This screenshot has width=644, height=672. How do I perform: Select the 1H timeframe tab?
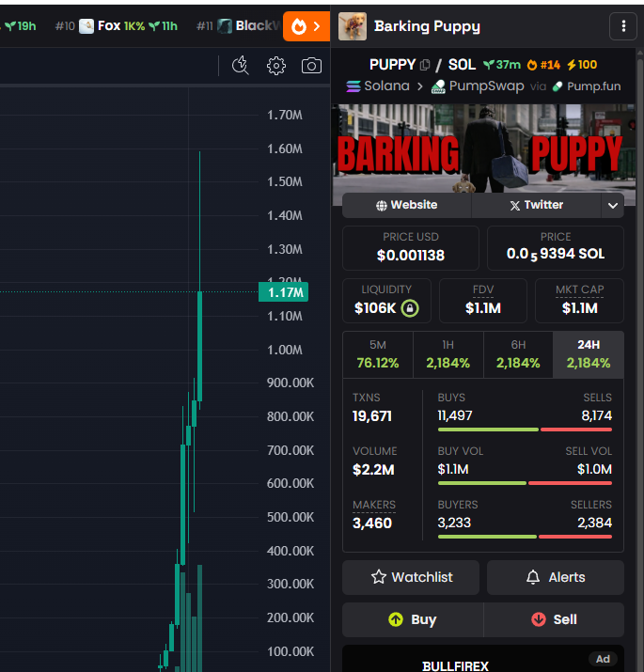coord(448,354)
